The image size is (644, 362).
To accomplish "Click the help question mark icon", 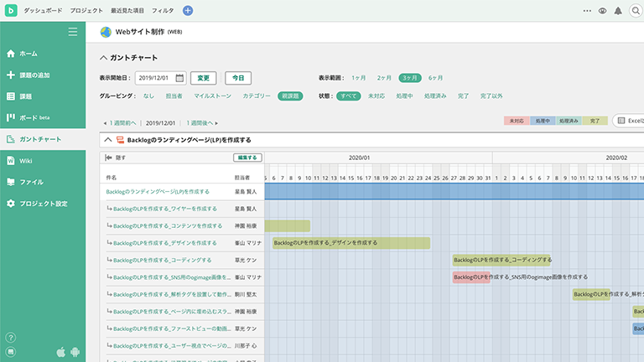I will (x=11, y=338).
